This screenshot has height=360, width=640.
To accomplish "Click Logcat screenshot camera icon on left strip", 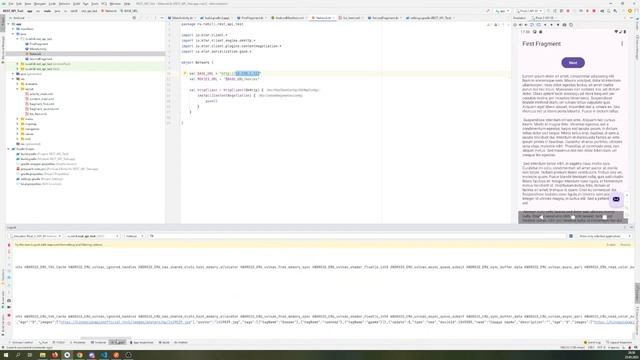I will [x=9, y=300].
